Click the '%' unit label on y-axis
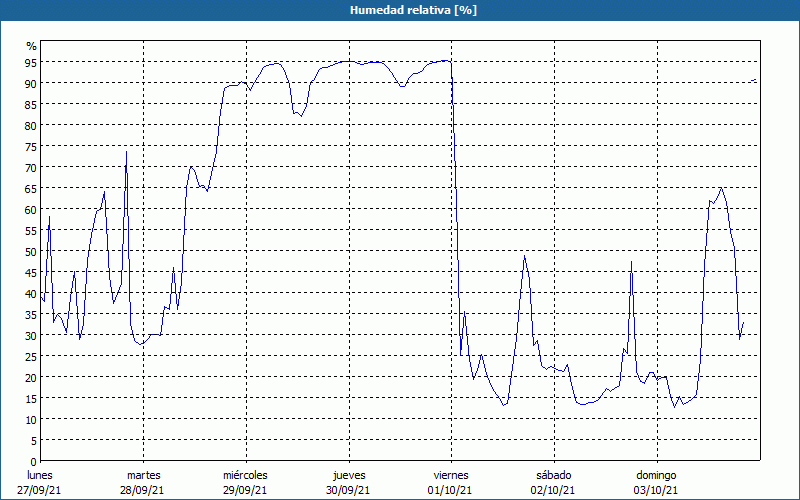800x500 pixels. coord(32,46)
